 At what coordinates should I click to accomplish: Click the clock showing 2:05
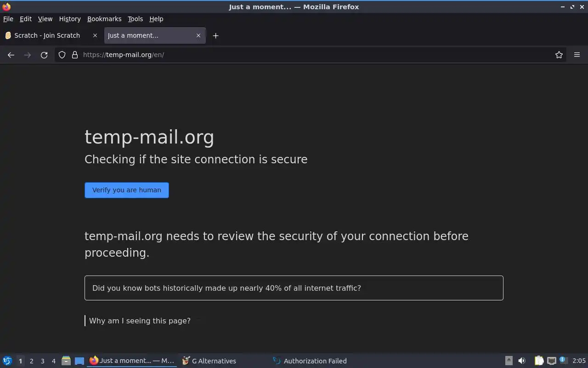[x=579, y=361]
